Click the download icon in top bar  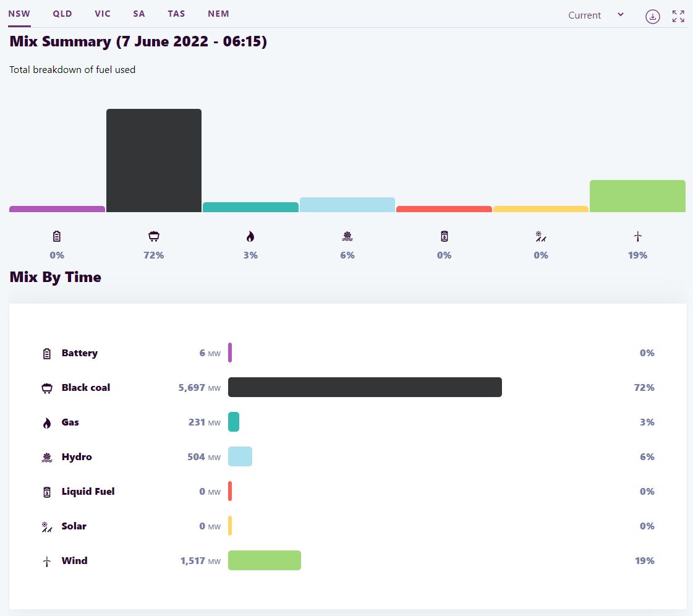[652, 17]
